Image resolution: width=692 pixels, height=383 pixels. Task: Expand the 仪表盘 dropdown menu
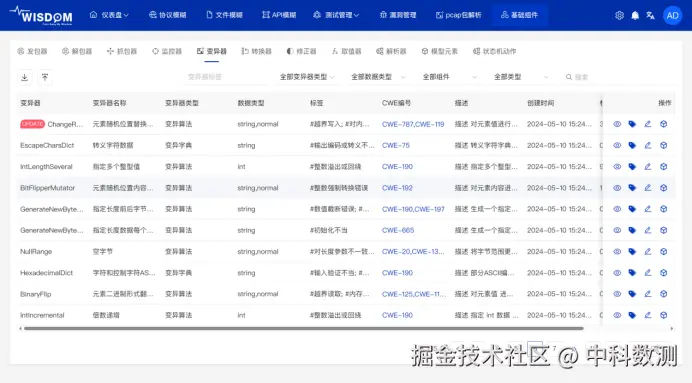(x=109, y=15)
